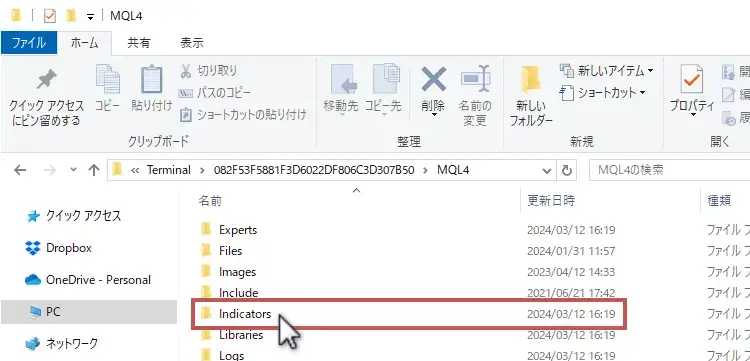Click Quick Access toolbar properties checkmark icon

50,16
